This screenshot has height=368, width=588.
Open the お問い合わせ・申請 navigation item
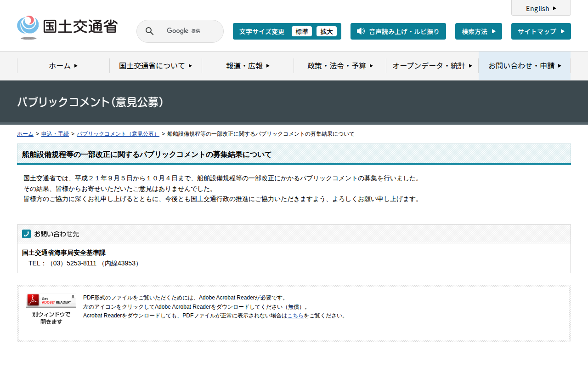[524, 66]
